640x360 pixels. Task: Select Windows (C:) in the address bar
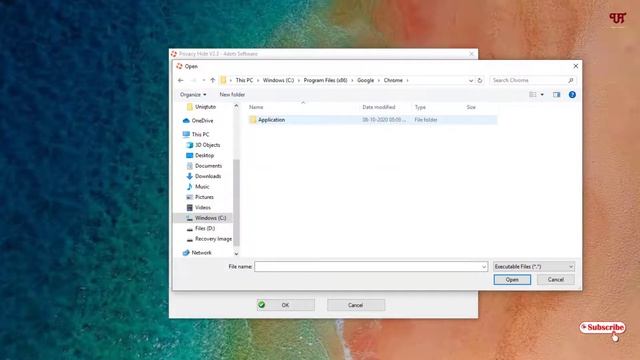coord(278,80)
